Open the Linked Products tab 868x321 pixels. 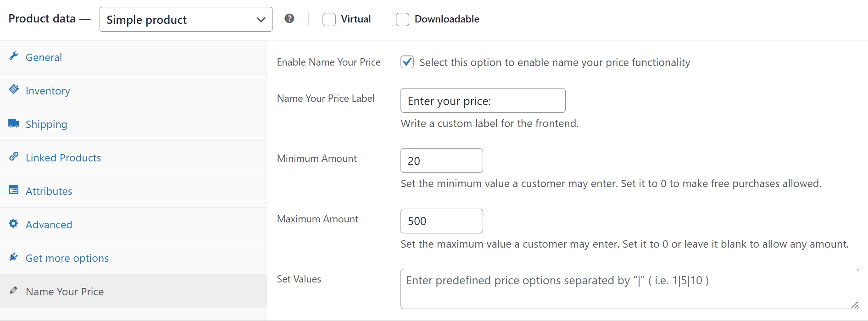(x=133, y=158)
